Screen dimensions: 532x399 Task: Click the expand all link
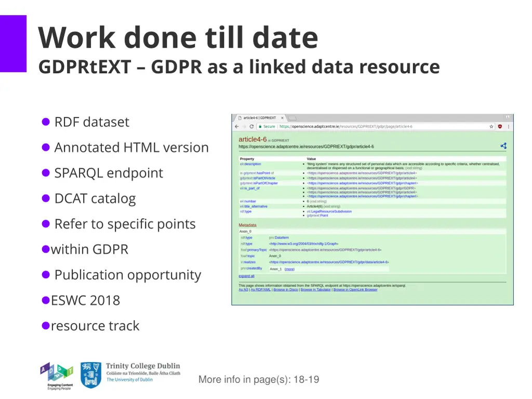245,275
